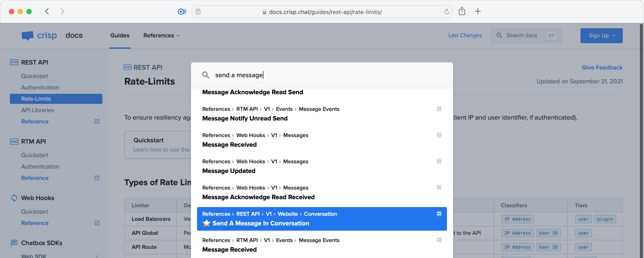The image size is (644, 258).
Task: Expand the References dropdown in navbar
Action: (161, 36)
